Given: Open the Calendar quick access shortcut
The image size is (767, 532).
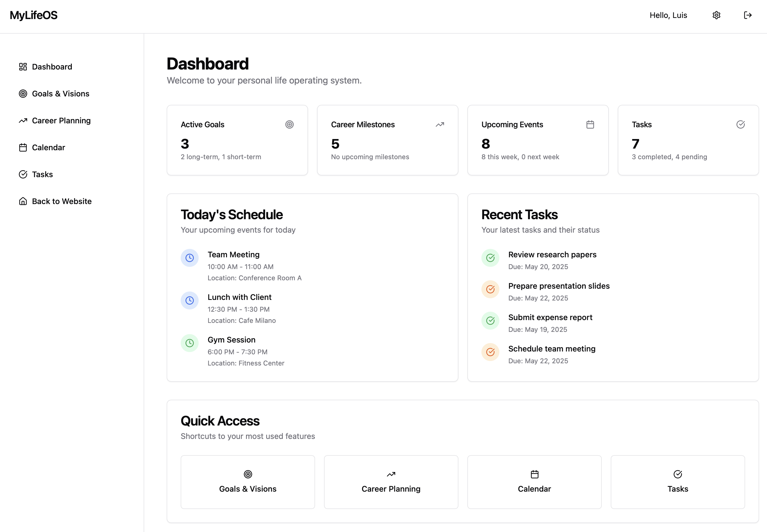Looking at the screenshot, I should click(x=534, y=482).
